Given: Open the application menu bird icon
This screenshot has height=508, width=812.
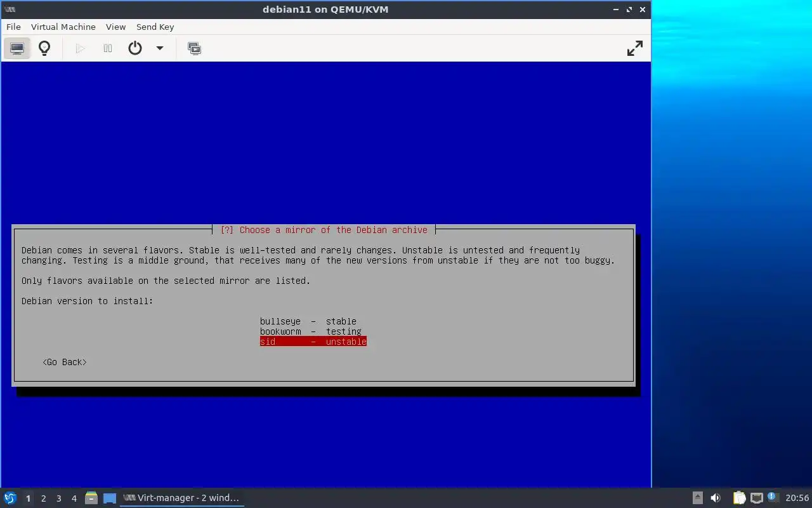Looking at the screenshot, I should (10, 498).
